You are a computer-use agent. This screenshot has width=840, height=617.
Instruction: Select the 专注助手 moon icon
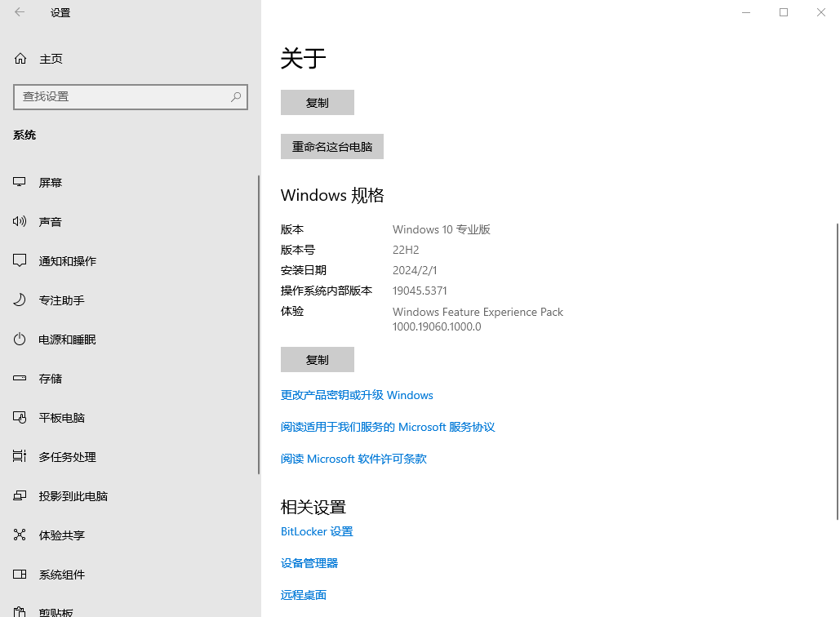coord(20,300)
